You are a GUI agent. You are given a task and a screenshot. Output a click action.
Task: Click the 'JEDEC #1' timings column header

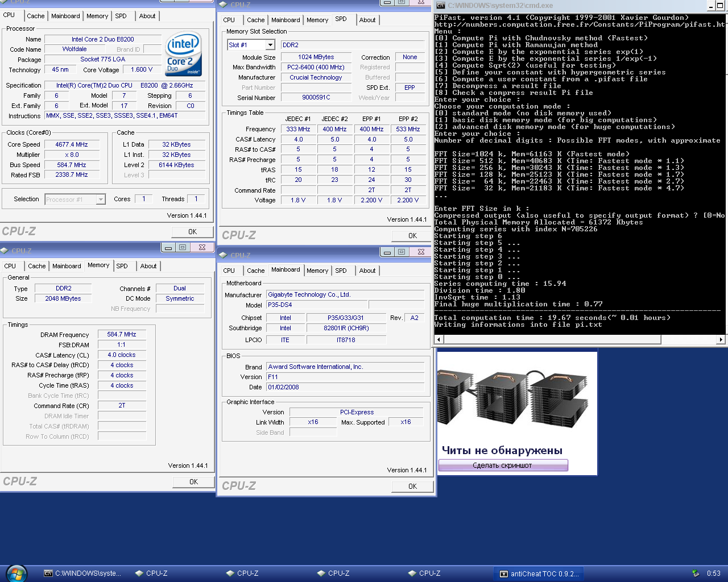tap(298, 119)
